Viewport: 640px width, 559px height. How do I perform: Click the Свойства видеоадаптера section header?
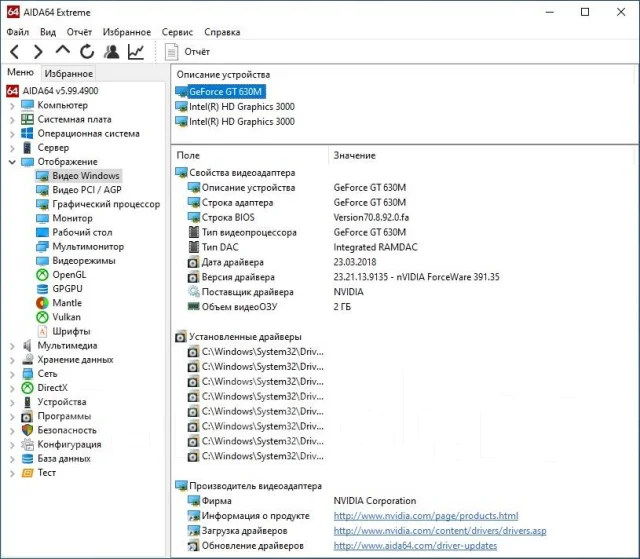pos(236,173)
